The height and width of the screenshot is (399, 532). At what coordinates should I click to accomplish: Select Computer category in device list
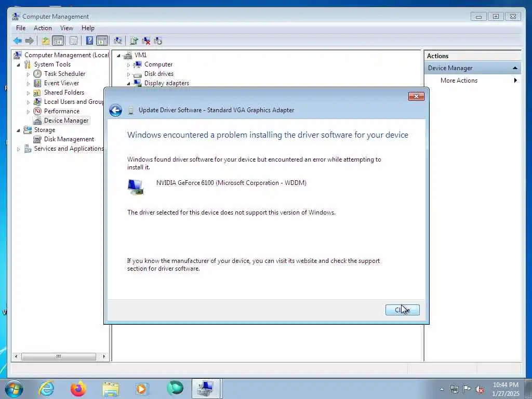coord(158,64)
